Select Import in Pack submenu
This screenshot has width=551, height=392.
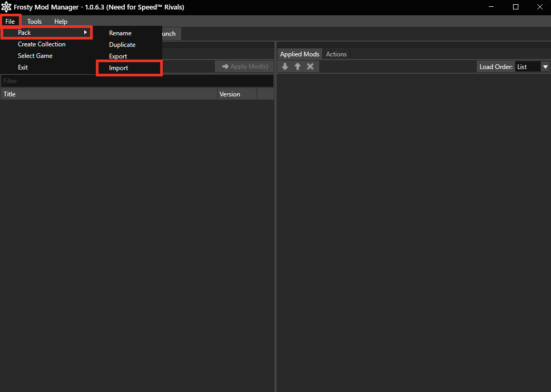[x=129, y=68]
